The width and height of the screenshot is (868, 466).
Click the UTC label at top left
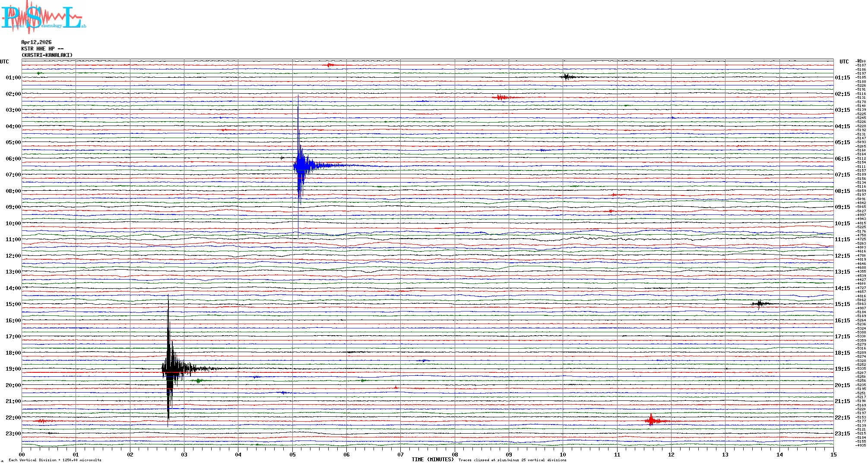(4, 62)
